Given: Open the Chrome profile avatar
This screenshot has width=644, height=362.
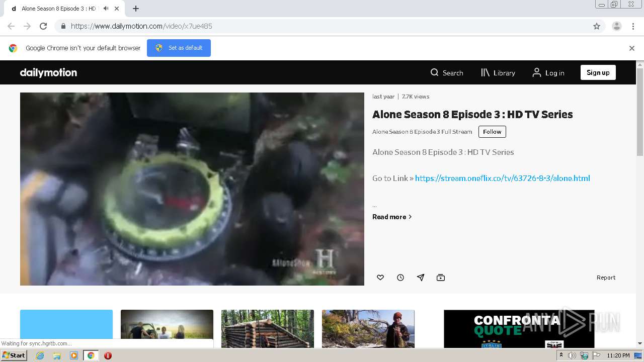Looking at the screenshot, I should [x=617, y=26].
